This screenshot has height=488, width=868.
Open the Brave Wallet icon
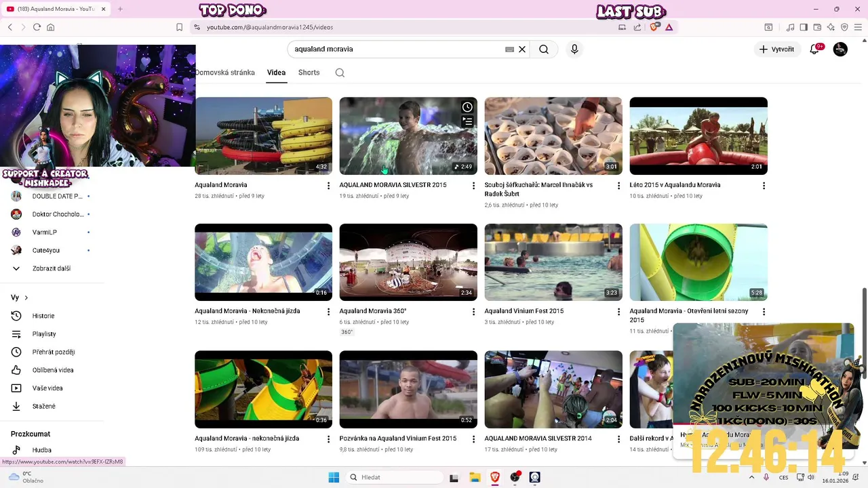[817, 27]
